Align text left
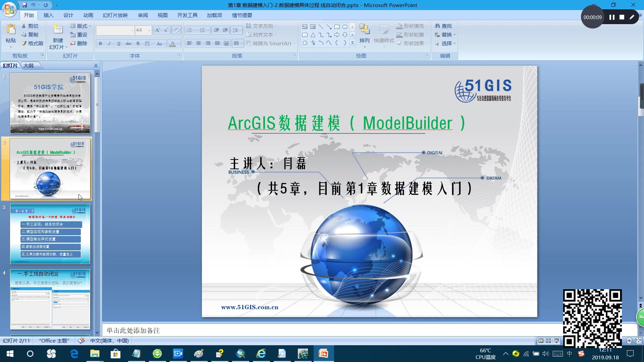The height and width of the screenshot is (362, 644). [x=190, y=43]
